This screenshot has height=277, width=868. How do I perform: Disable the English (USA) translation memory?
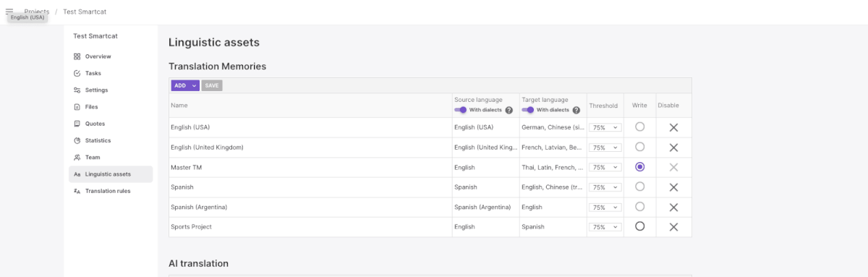pos(673,127)
